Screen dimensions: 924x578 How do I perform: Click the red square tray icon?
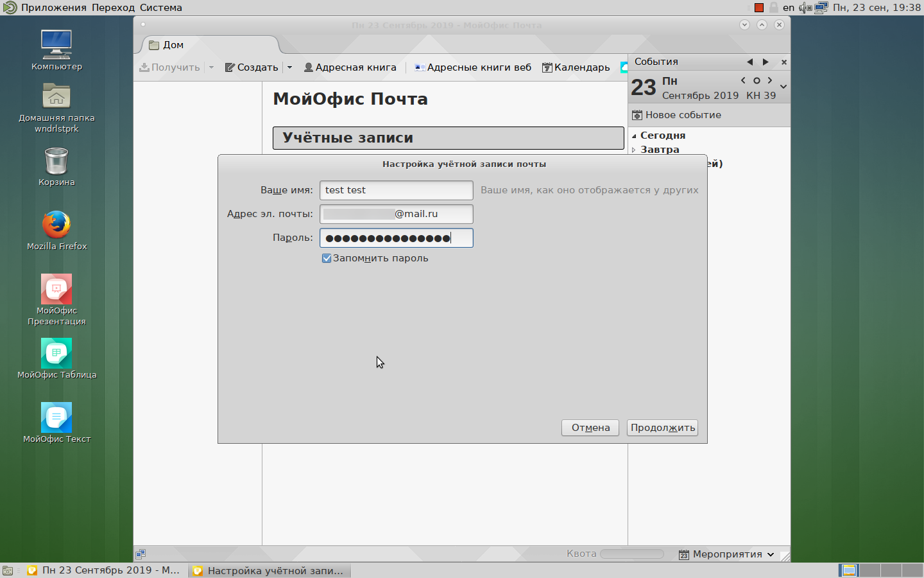click(x=759, y=8)
